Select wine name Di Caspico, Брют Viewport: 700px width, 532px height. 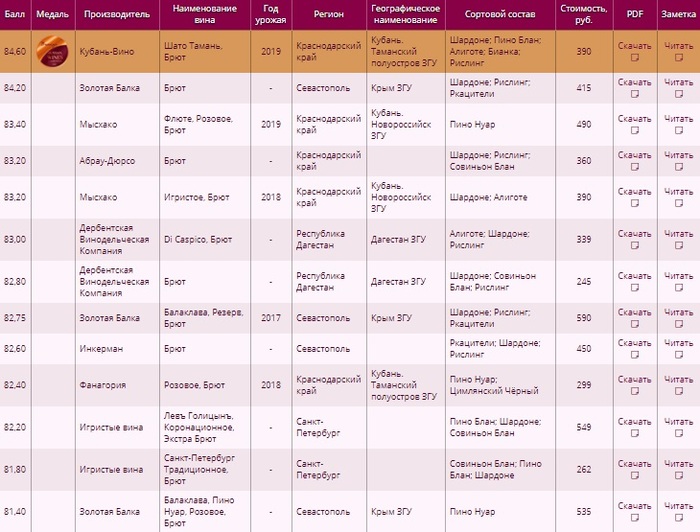198,240
